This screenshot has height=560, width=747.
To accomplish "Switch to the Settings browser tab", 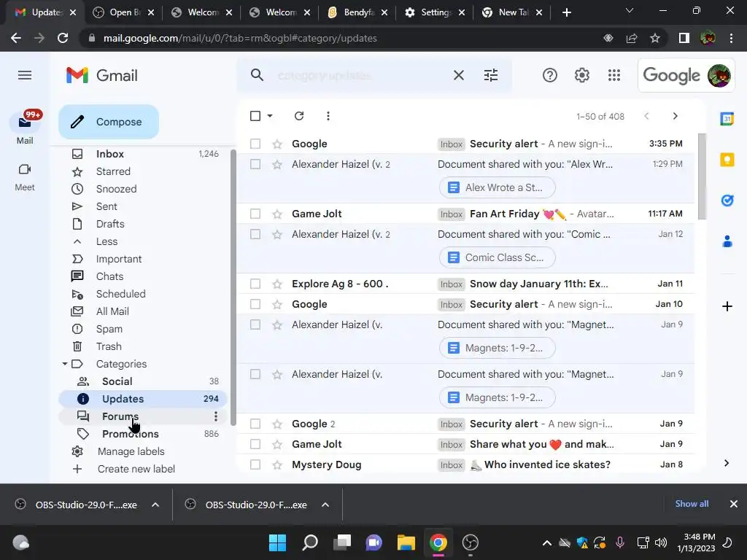I will [435, 12].
